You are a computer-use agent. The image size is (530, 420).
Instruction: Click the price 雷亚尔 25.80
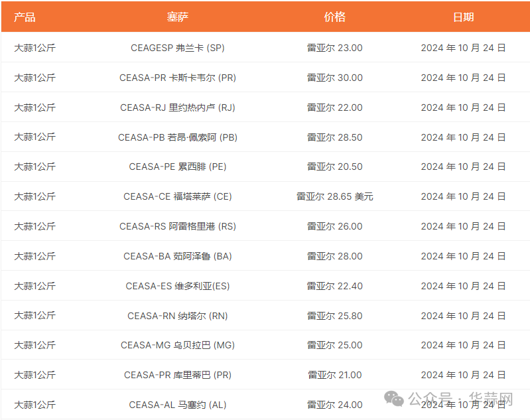tap(334, 316)
